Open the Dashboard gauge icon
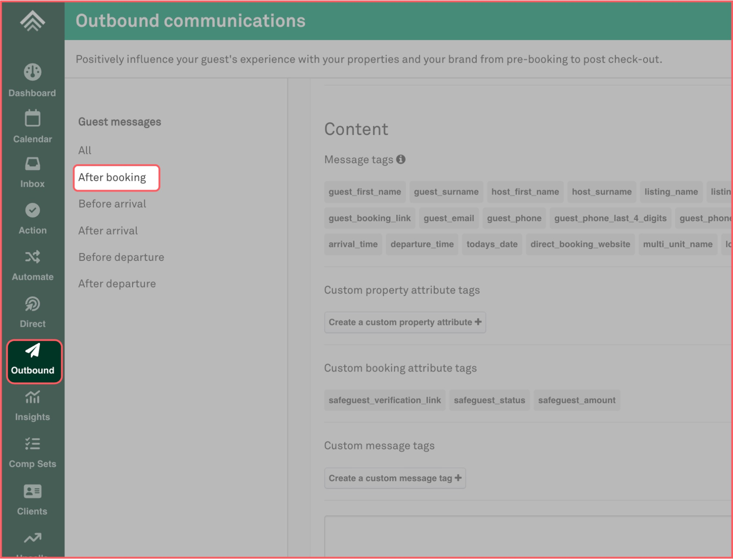 click(32, 72)
